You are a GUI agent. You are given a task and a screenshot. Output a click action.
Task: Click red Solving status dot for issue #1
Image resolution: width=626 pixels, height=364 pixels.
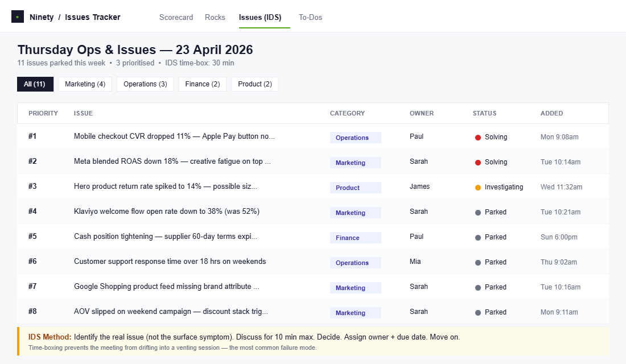(478, 138)
